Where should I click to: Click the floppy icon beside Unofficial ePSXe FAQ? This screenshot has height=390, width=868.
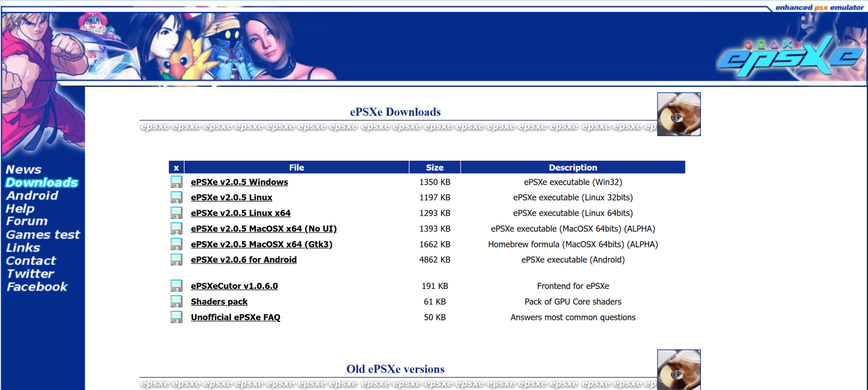tap(176, 317)
